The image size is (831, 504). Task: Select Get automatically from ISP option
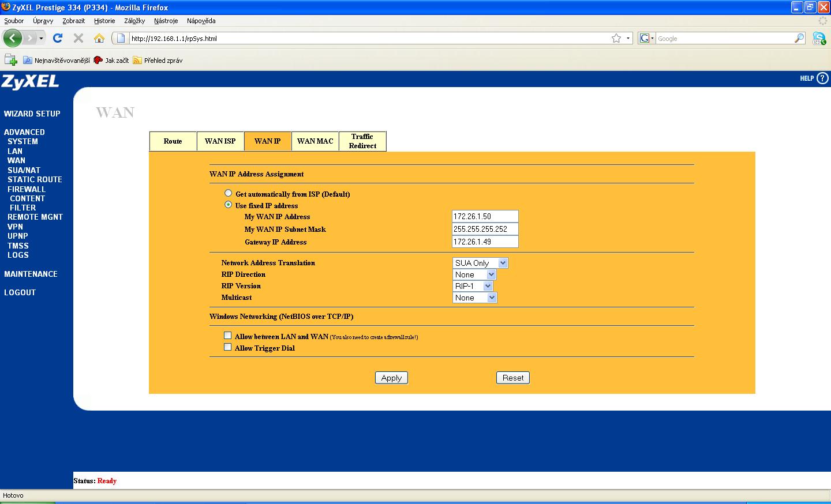tap(229, 194)
